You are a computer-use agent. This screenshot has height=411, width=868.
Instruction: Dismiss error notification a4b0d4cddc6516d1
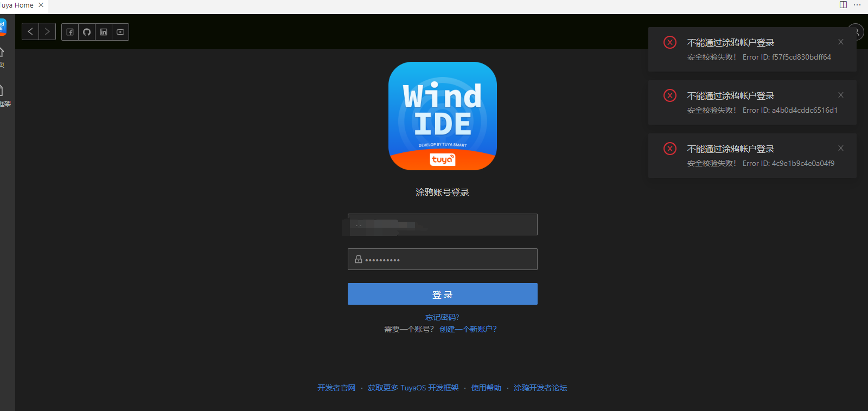tap(841, 95)
